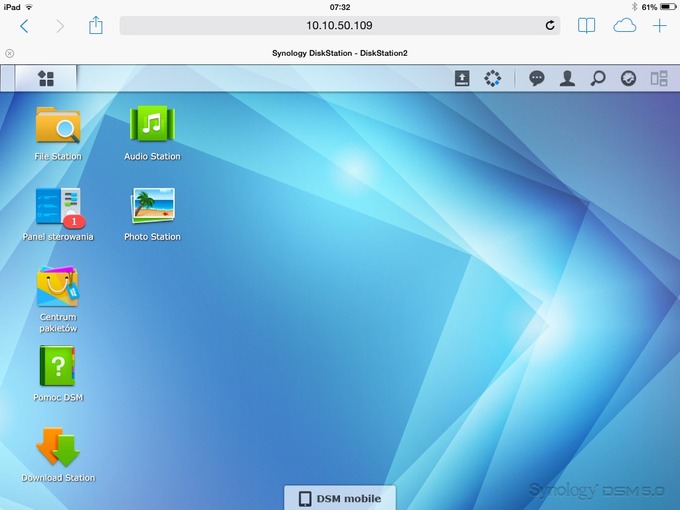Open the system health gauge icon

pyautogui.click(x=628, y=78)
